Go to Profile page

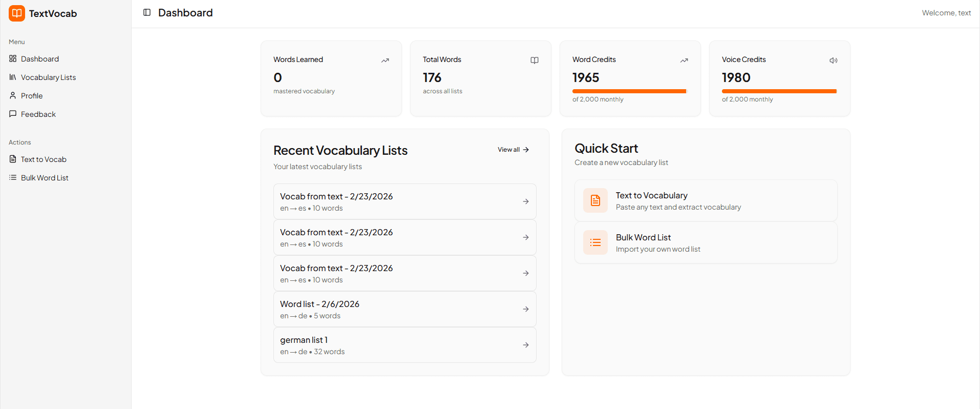[66, 95]
